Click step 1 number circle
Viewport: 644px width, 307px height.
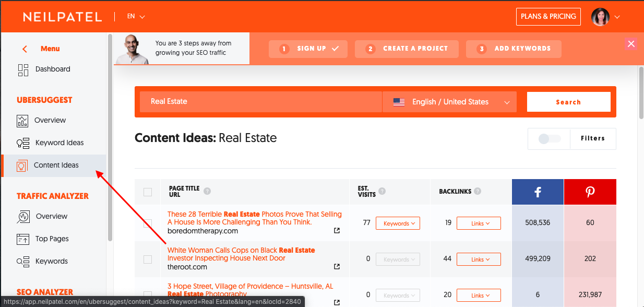click(x=284, y=49)
